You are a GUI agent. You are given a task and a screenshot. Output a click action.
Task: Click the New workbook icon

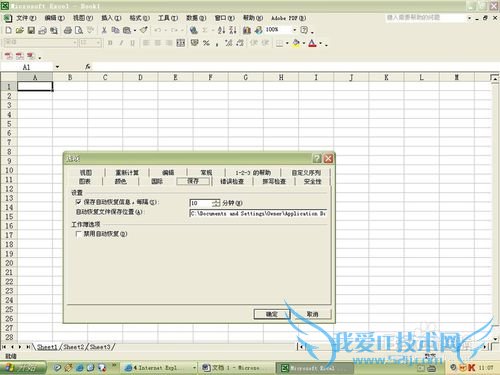point(9,30)
